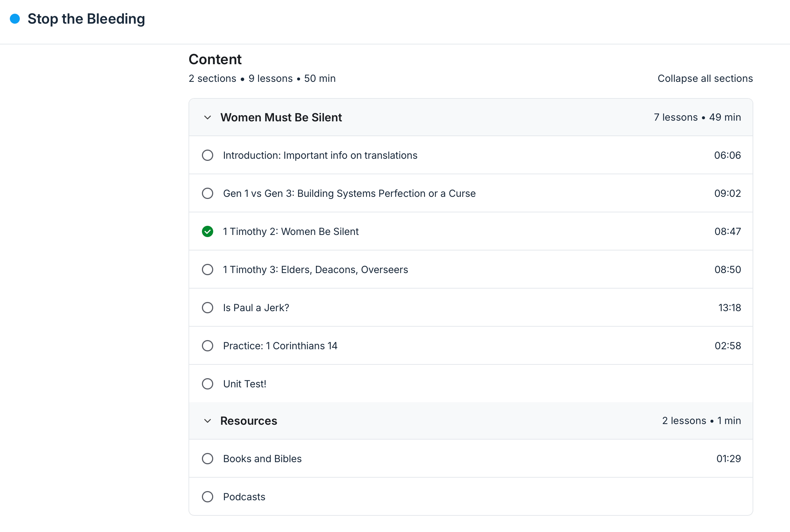790x532 pixels.
Task: Click the Content heading
Action: [215, 59]
